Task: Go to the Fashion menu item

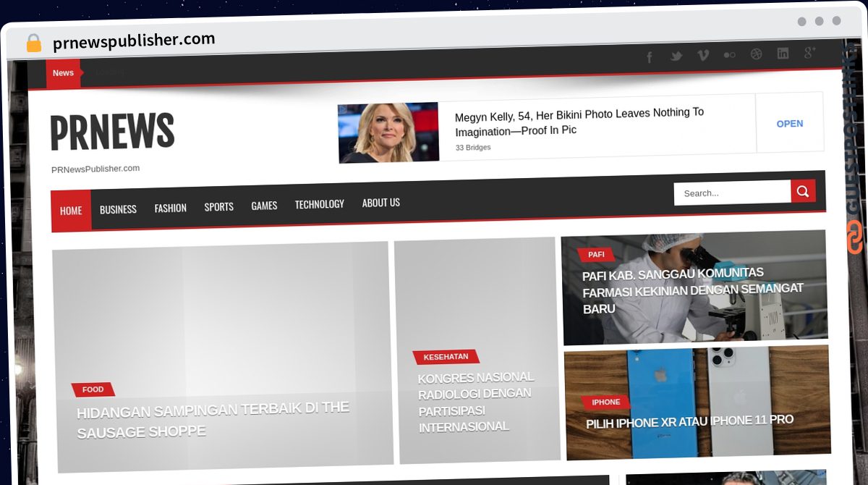Action: click(170, 208)
